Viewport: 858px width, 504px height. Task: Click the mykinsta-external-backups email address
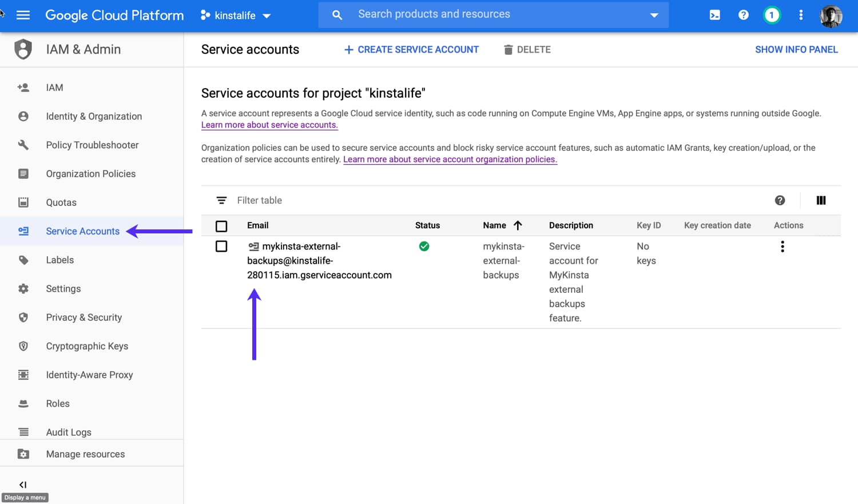point(319,261)
